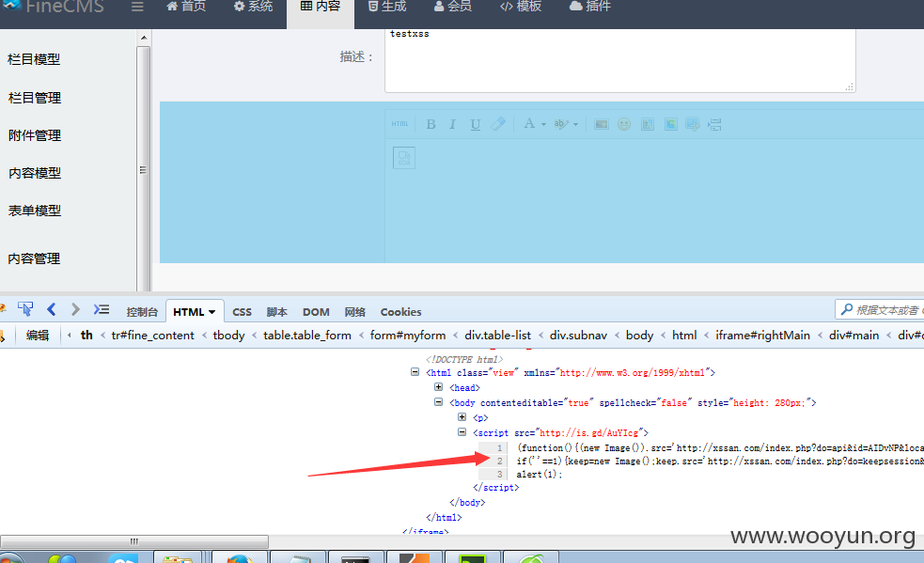Select div.table-list in breadcrumb path
This screenshot has height=563, width=924.
(x=498, y=336)
